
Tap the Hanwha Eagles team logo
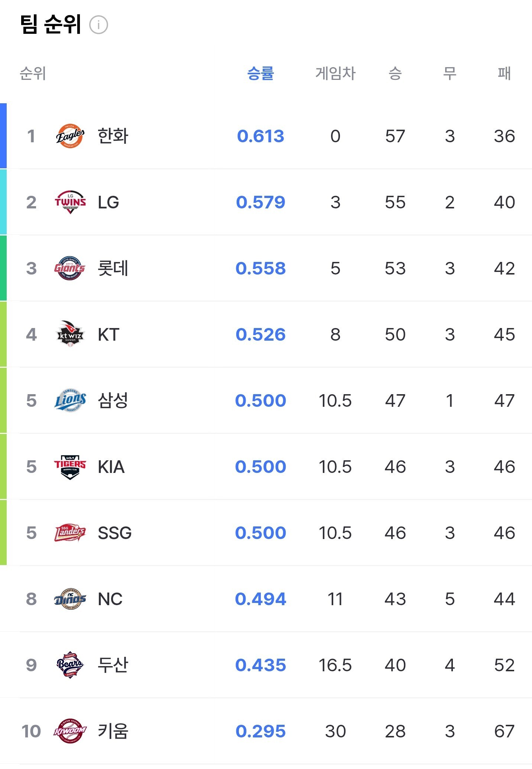click(70, 136)
